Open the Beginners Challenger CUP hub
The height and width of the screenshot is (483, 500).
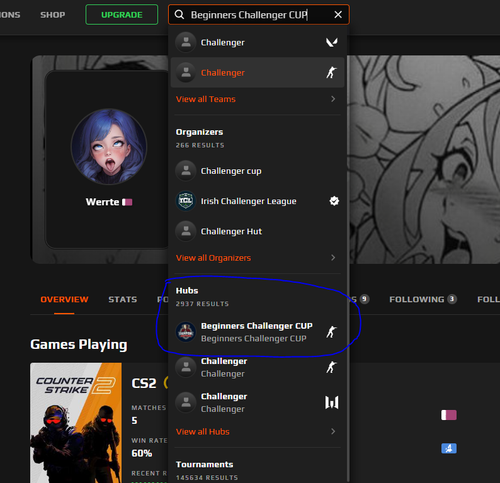tap(257, 332)
